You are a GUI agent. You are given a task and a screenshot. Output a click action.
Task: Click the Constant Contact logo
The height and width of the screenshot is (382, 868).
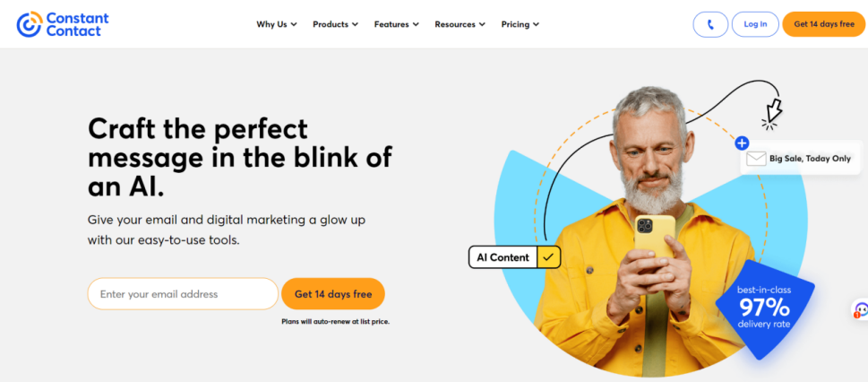(63, 24)
